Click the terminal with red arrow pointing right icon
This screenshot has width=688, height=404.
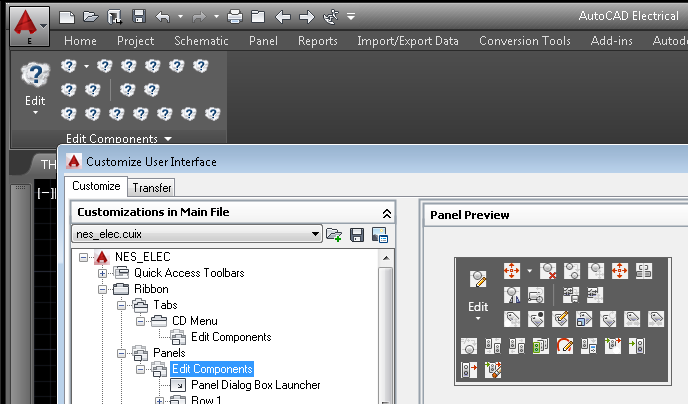pyautogui.click(x=469, y=370)
